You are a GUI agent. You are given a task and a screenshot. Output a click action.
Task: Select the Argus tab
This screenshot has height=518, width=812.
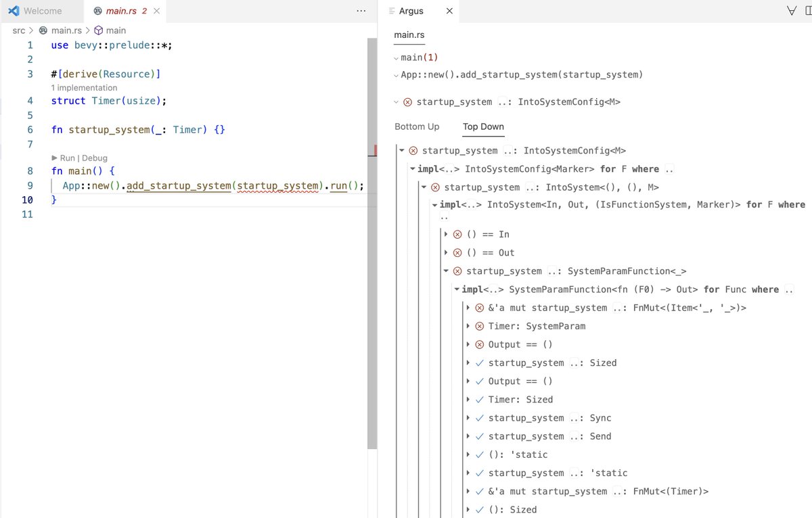411,11
